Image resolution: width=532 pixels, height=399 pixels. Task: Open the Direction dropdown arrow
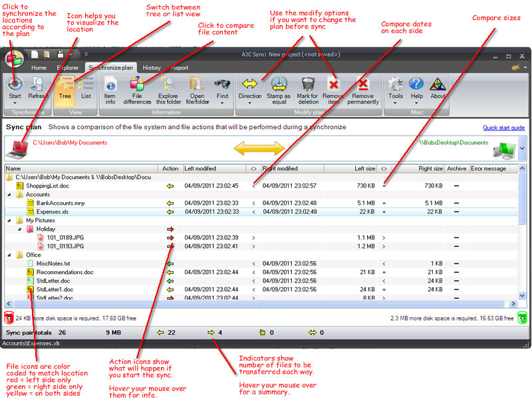(x=250, y=103)
